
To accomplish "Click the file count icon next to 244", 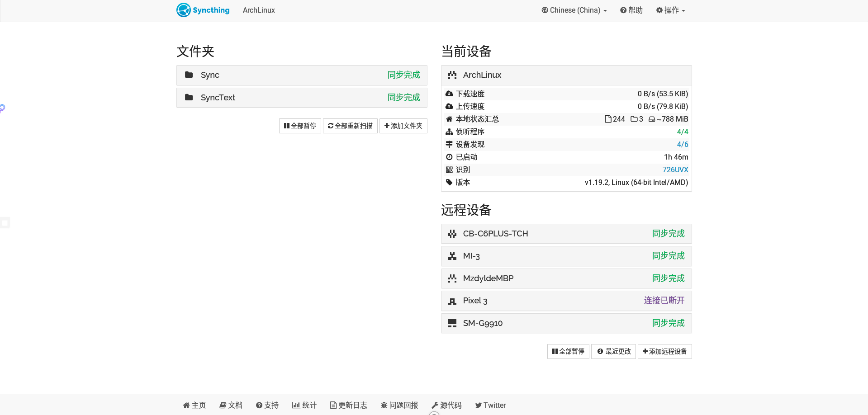I will tap(608, 119).
